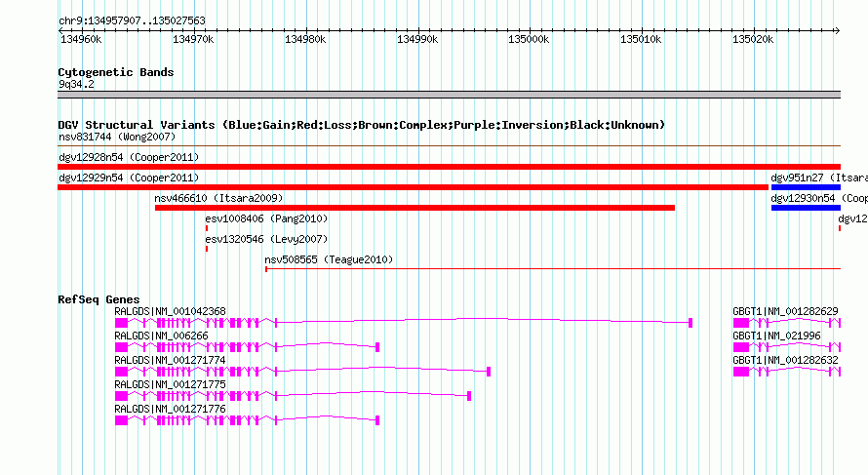Select transcript label RALGDS|NM_006266
The height and width of the screenshot is (475, 868).
coord(161,336)
